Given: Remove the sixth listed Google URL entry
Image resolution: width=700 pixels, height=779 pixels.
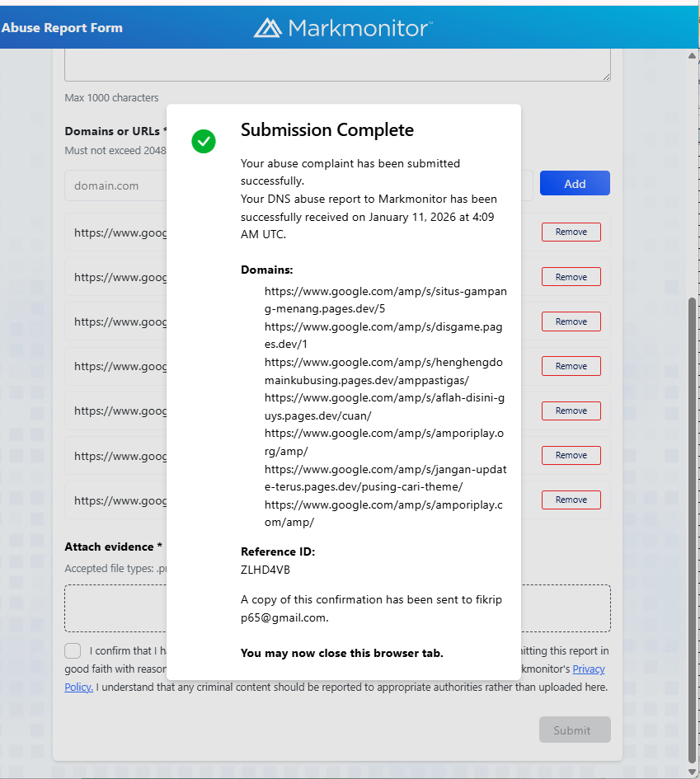Looking at the screenshot, I should 571,455.
